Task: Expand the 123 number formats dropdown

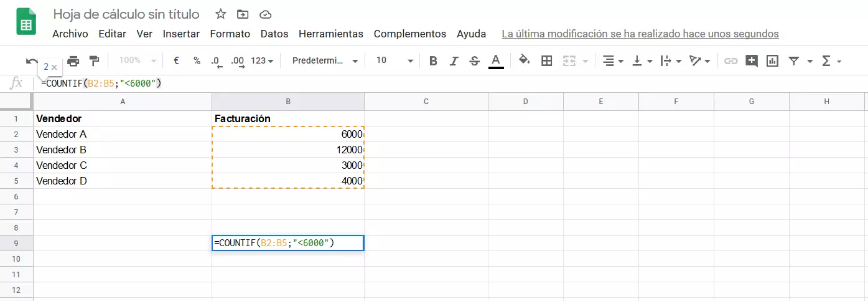Action: coord(262,60)
